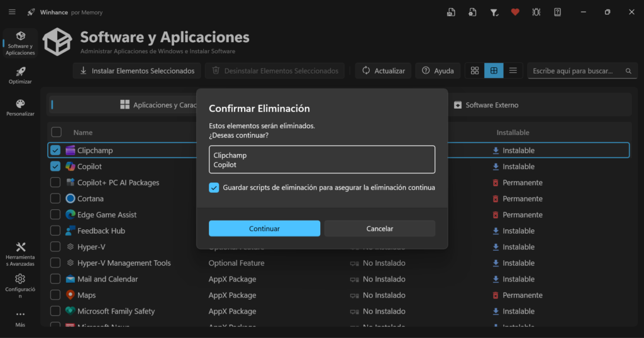
Task: Check the Feedback Hub checkbox
Action: coord(55,231)
